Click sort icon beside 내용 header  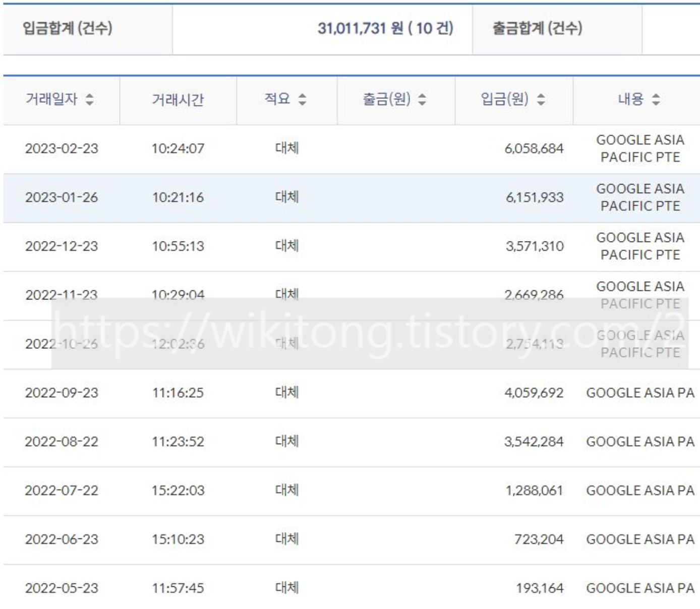pos(656,99)
